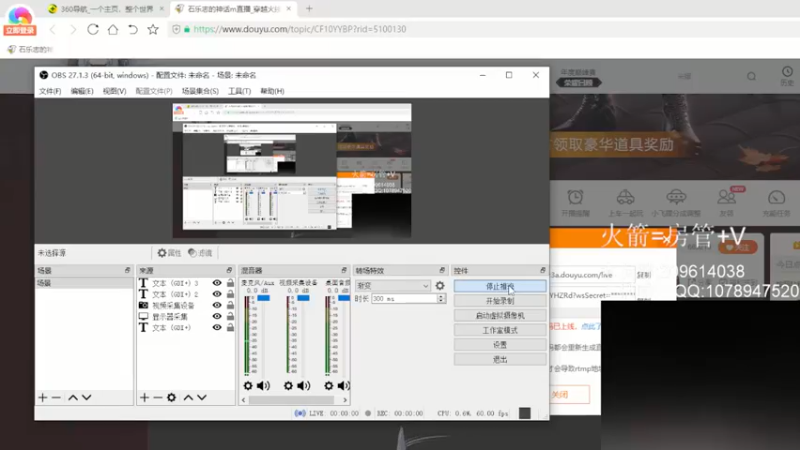Hide the 文本 (GDI+) 3 source

click(x=217, y=283)
